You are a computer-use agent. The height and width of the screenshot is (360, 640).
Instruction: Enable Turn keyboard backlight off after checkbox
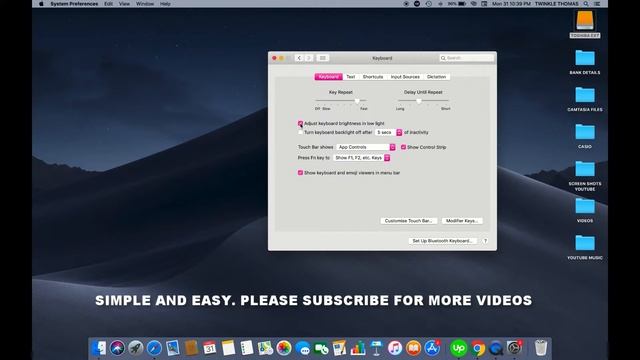tap(300, 132)
